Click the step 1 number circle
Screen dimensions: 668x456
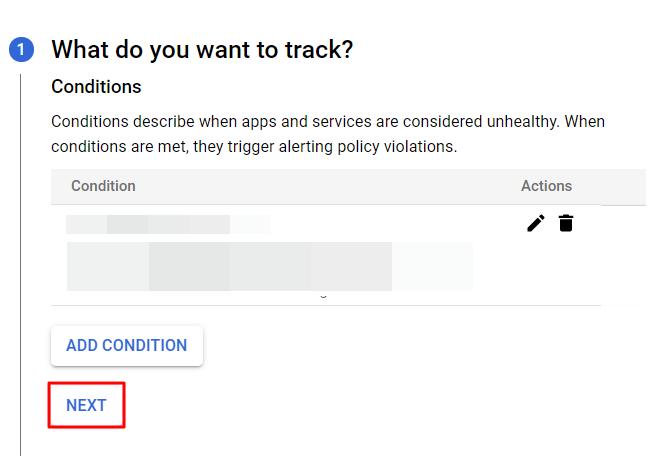pos(21,49)
